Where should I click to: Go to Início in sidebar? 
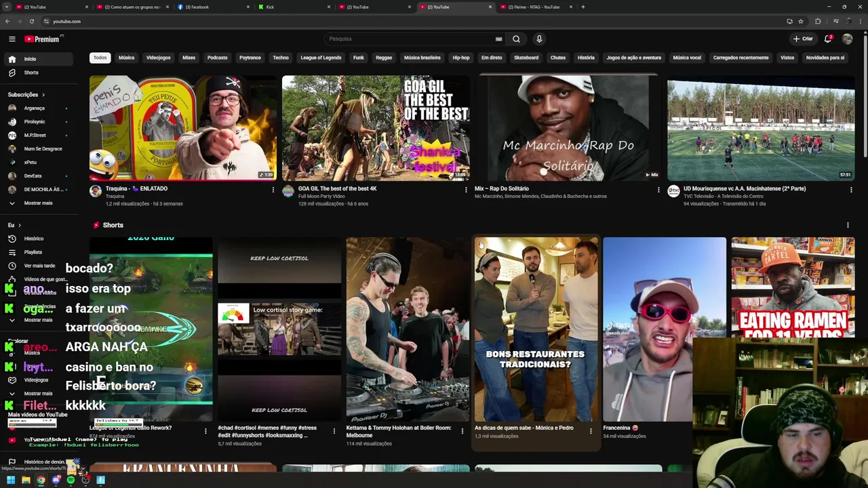pyautogui.click(x=39, y=59)
